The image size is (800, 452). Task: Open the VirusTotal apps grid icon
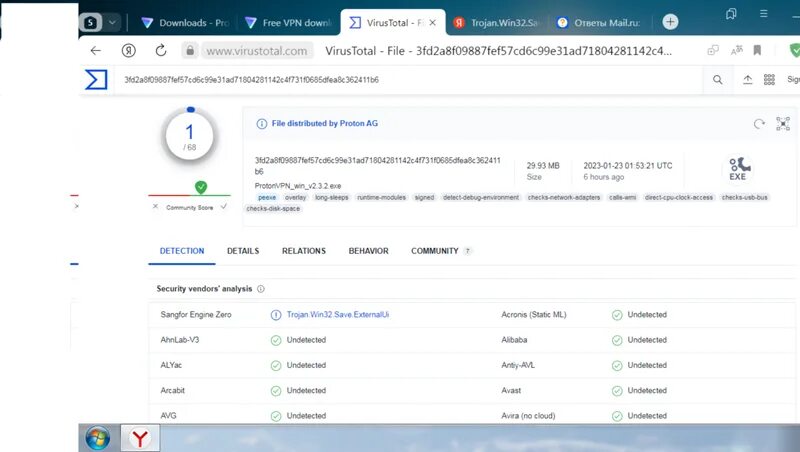769,80
